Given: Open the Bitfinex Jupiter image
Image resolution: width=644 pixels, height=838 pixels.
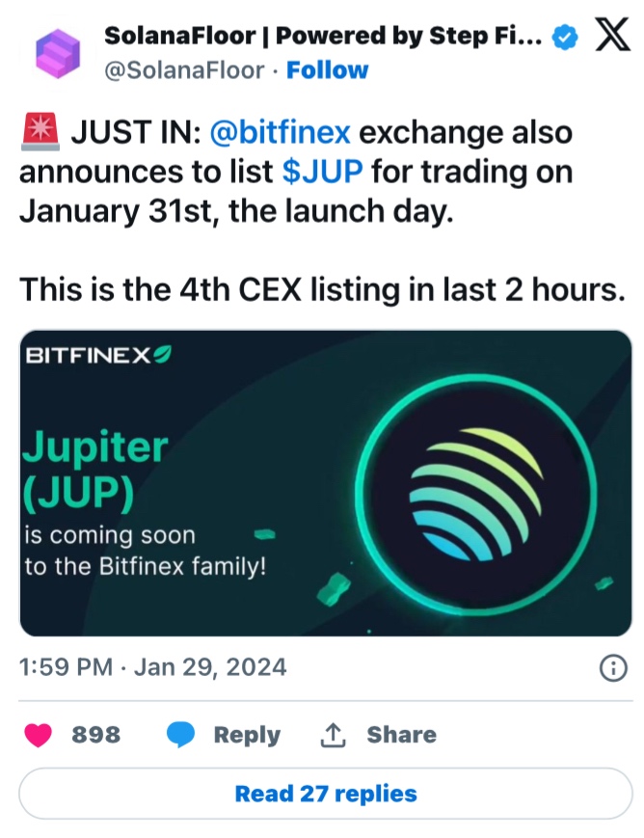Looking at the screenshot, I should pos(326,483).
